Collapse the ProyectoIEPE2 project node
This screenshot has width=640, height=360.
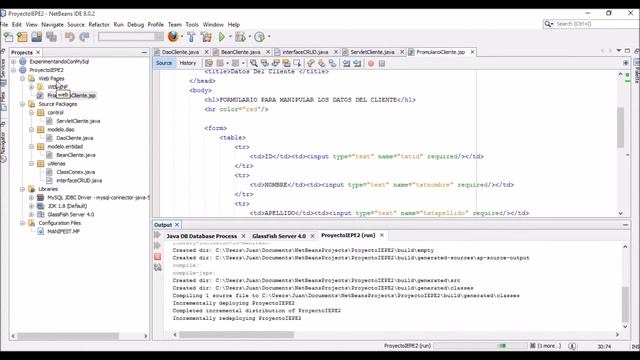[x=13, y=70]
